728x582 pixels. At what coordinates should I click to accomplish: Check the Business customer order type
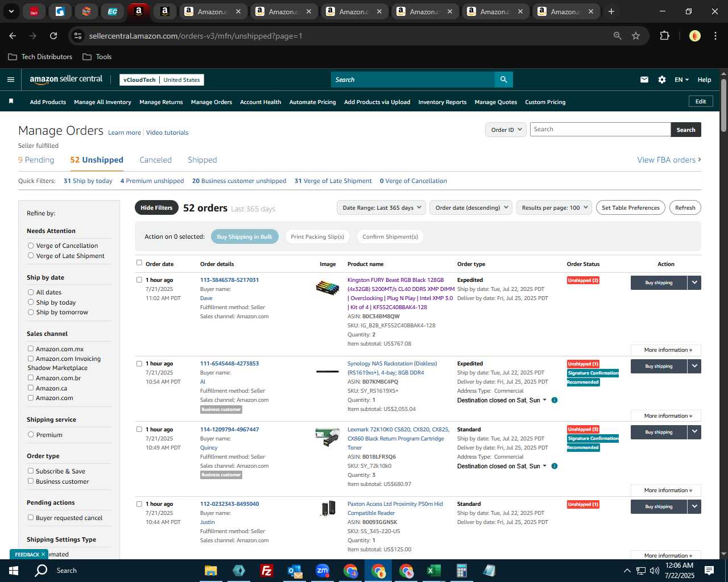pyautogui.click(x=31, y=481)
